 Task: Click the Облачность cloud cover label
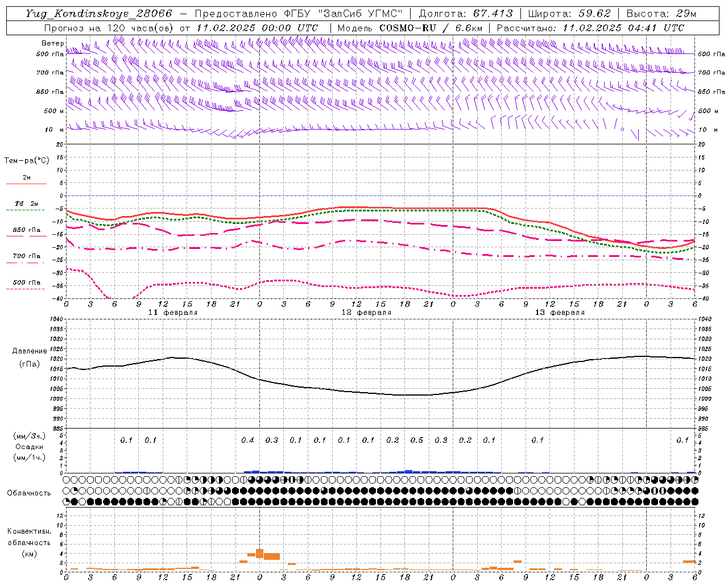pos(29,493)
